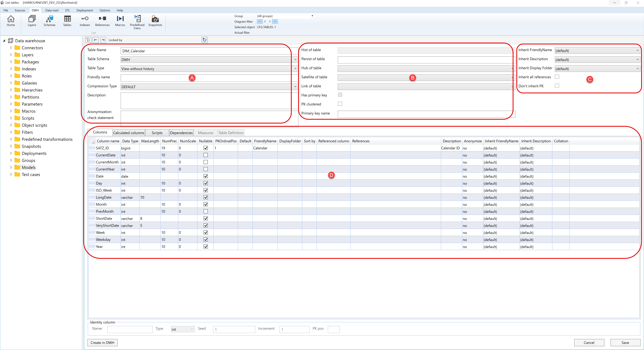
Task: Select the Test cases folder icon
Action: coord(17,174)
